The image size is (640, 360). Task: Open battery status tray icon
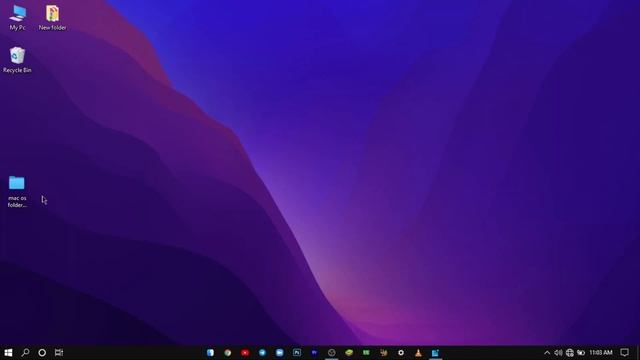click(580, 353)
